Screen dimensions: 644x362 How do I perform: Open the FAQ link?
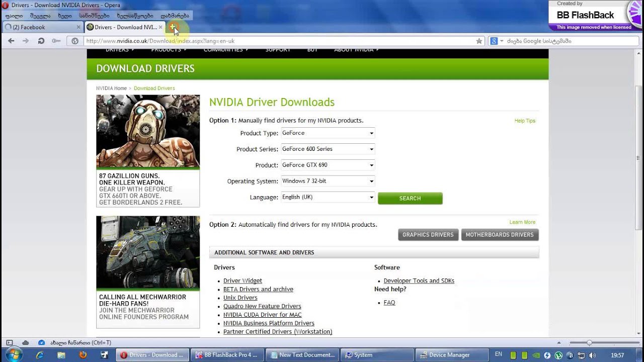pyautogui.click(x=389, y=303)
